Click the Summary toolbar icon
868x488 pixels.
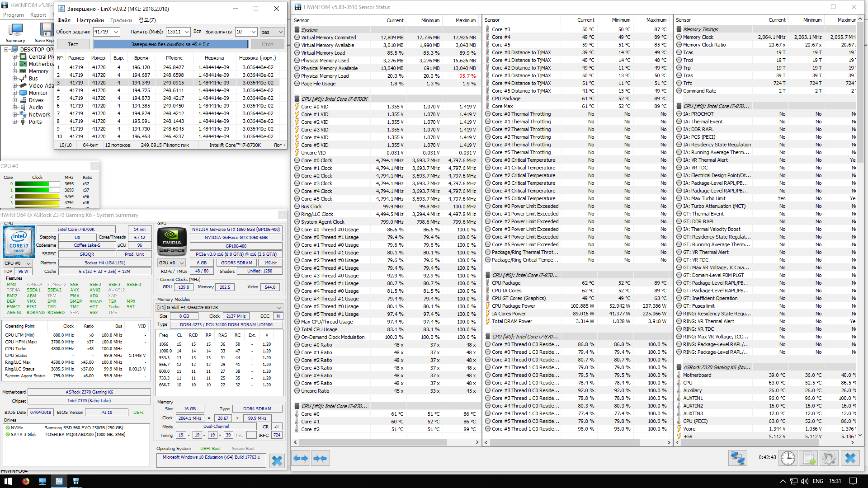coord(15,32)
